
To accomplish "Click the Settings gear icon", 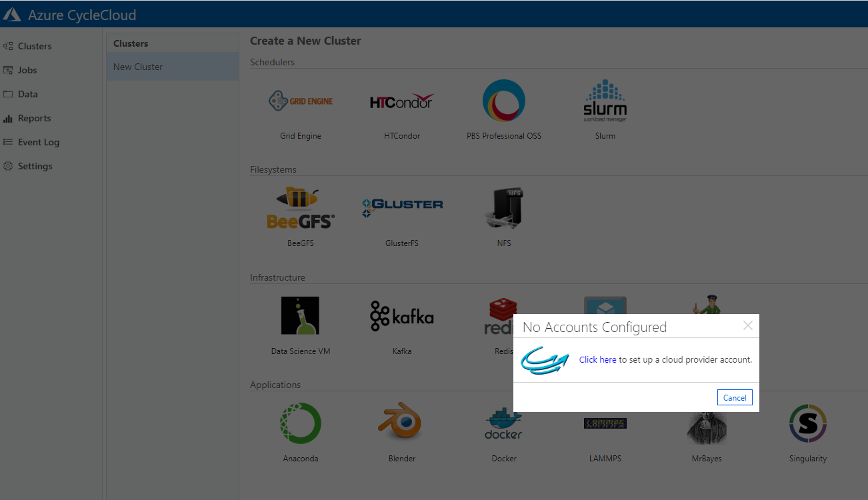I will [x=8, y=166].
